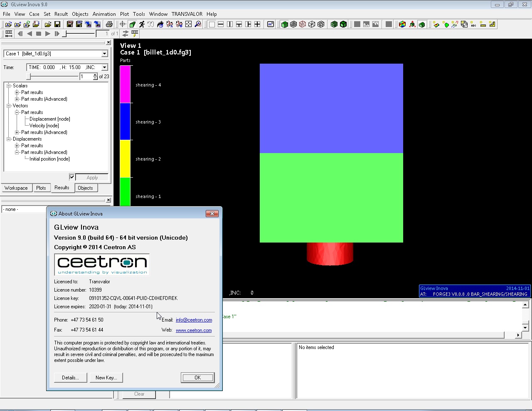The image size is (532, 411).
Task: Select Velocity [node] vector result
Action: click(x=44, y=126)
